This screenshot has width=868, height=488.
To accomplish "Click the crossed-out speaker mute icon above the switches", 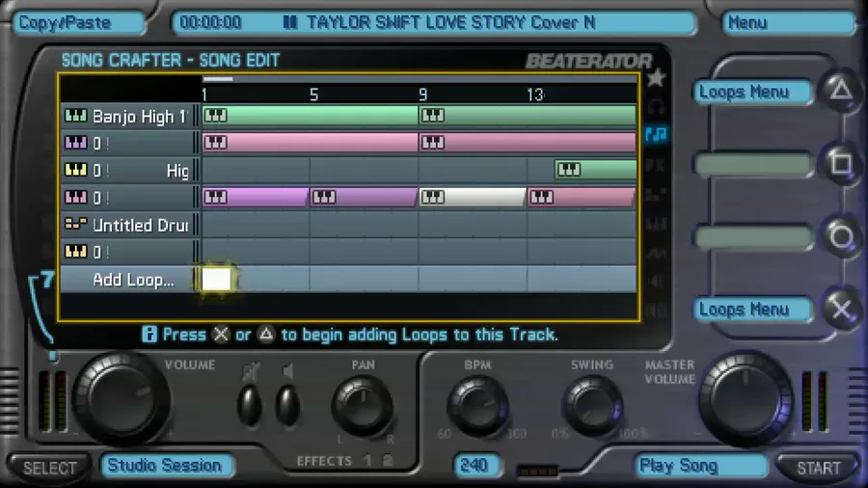I will pyautogui.click(x=251, y=372).
